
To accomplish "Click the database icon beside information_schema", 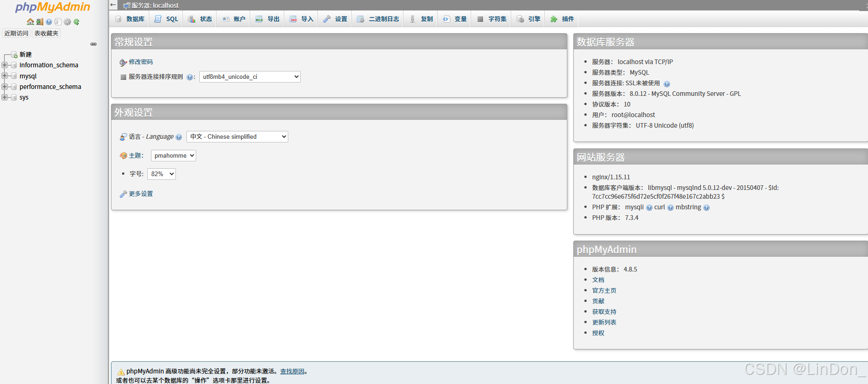I will pos(14,65).
